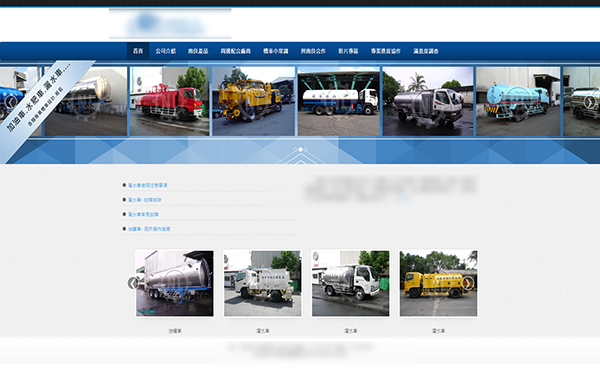View white tanker with red-blue stripes photo

(x=339, y=101)
